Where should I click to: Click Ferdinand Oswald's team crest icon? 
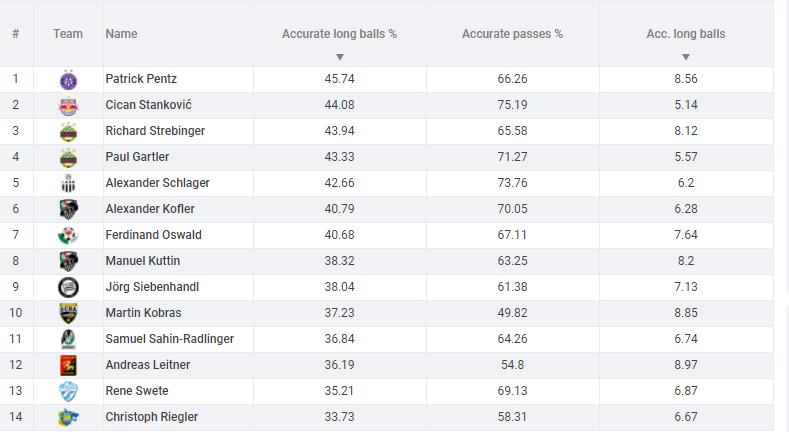click(x=68, y=235)
